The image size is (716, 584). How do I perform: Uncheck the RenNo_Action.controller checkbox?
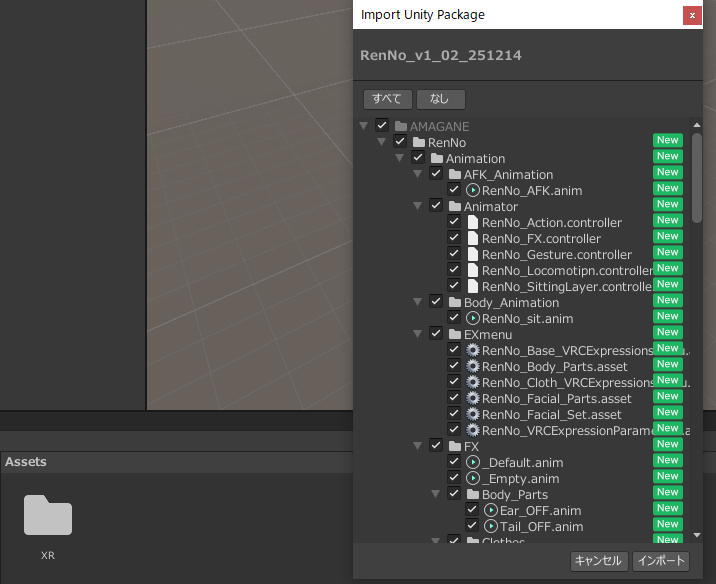tap(454, 223)
